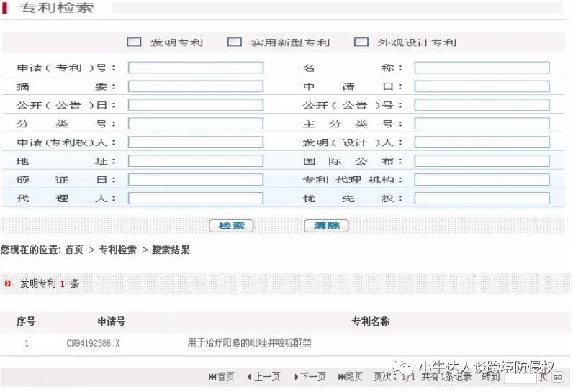Click the 检索 search button
This screenshot has height=392, width=573.
(x=231, y=226)
